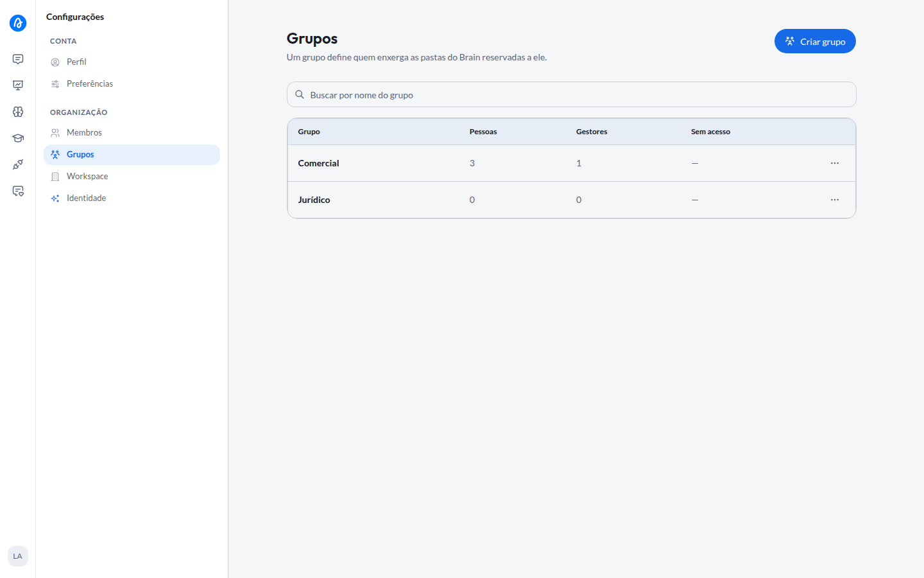Open the Jurídico row three-dots menu
Viewport: 924px width, 578px height.
[835, 200]
